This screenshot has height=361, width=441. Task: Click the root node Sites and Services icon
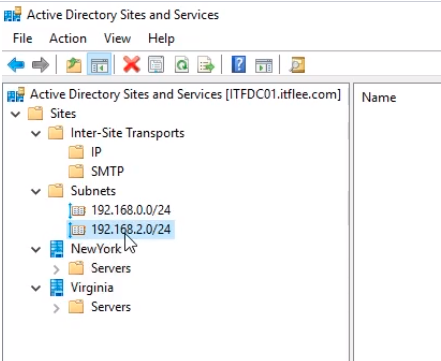[x=16, y=95]
